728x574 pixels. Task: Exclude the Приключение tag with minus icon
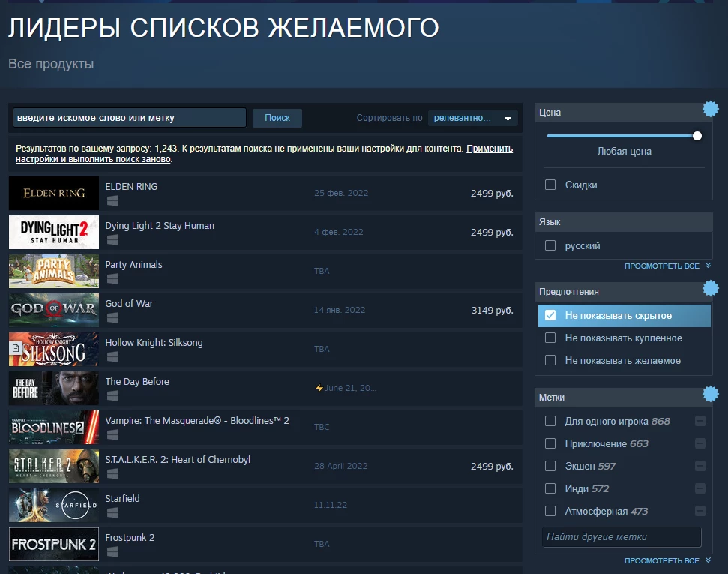700,444
